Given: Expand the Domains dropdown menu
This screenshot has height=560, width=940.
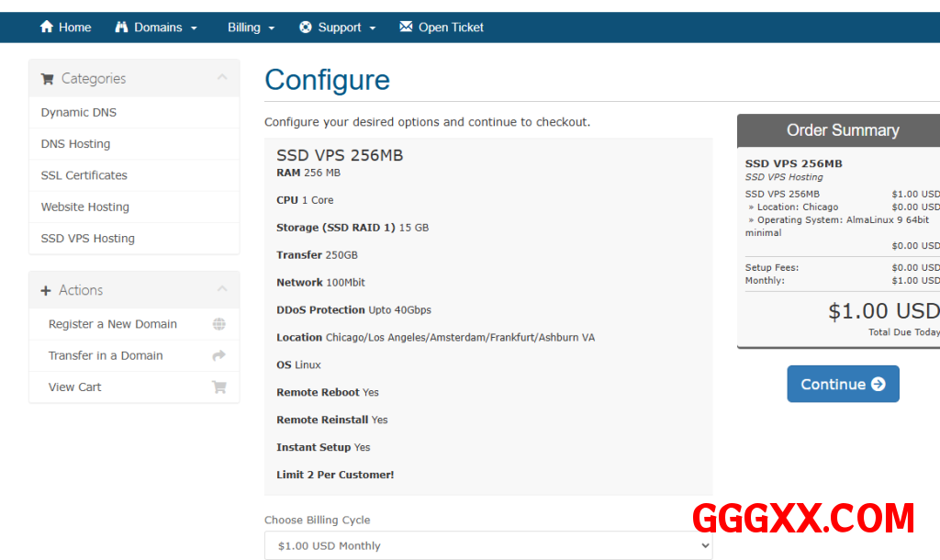Looking at the screenshot, I should click(165, 28).
